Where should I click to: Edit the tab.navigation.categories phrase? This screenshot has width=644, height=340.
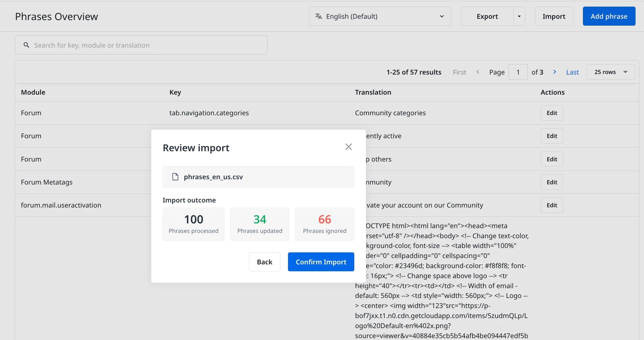pos(552,113)
